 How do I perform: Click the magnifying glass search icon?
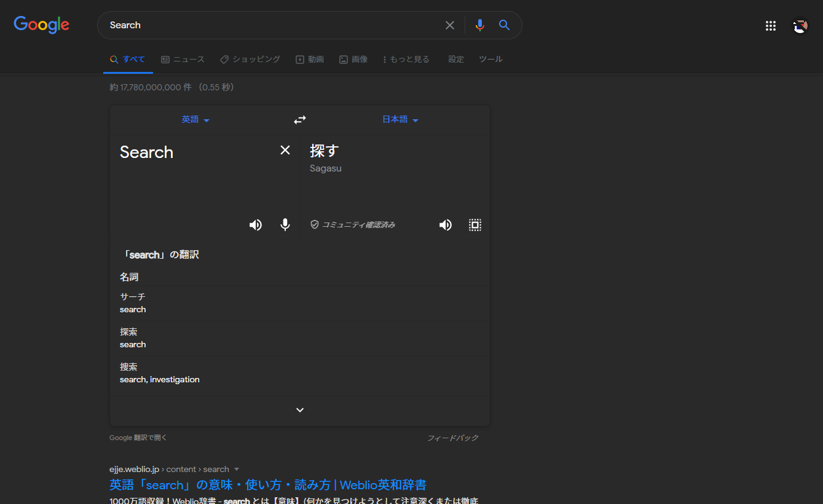click(504, 25)
